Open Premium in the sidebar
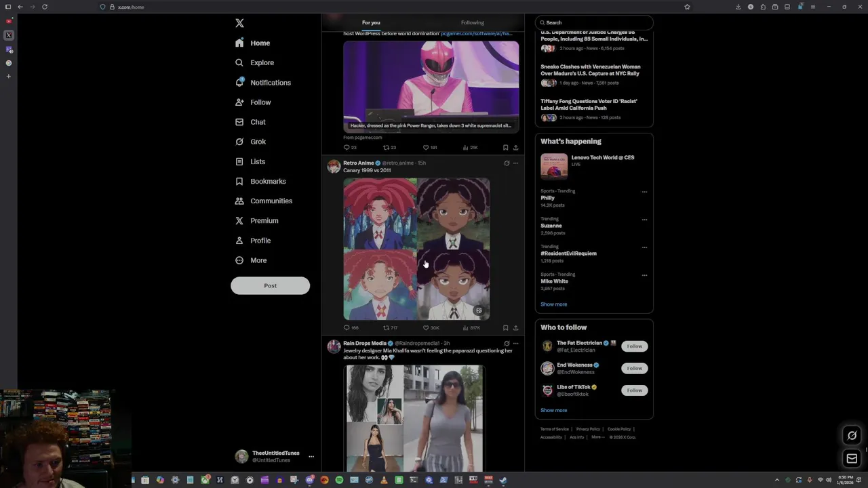The image size is (868, 488). 256,220
